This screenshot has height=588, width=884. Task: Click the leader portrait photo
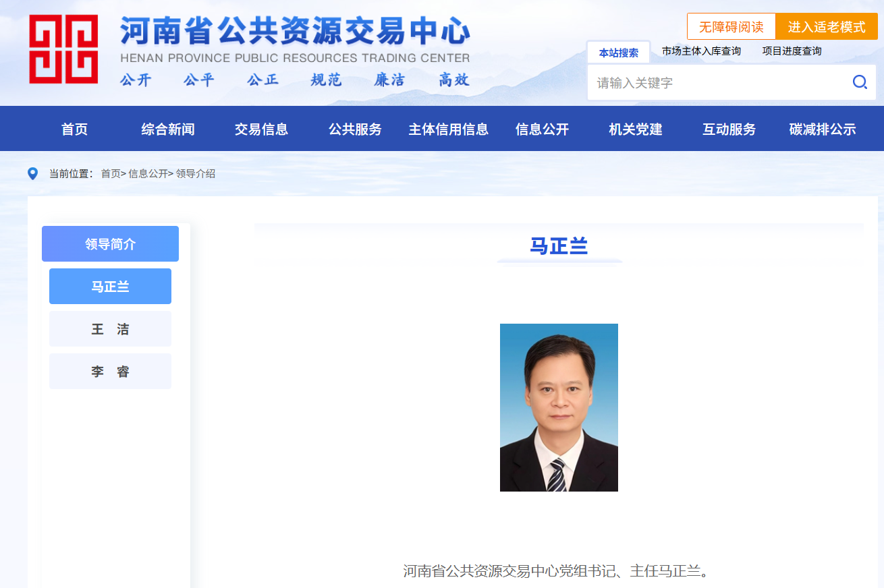559,407
